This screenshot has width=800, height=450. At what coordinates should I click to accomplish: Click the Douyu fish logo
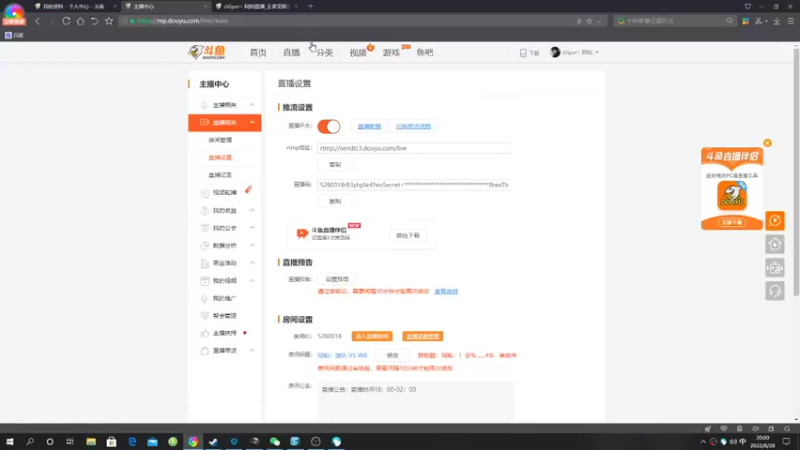207,52
